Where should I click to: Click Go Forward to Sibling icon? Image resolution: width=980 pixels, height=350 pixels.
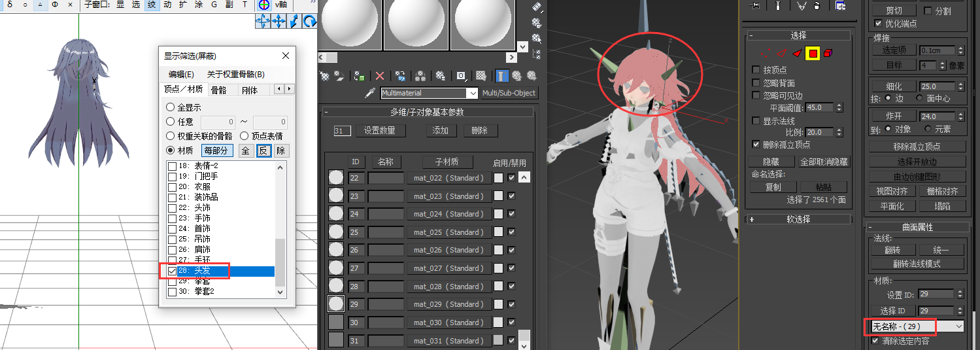click(x=532, y=75)
